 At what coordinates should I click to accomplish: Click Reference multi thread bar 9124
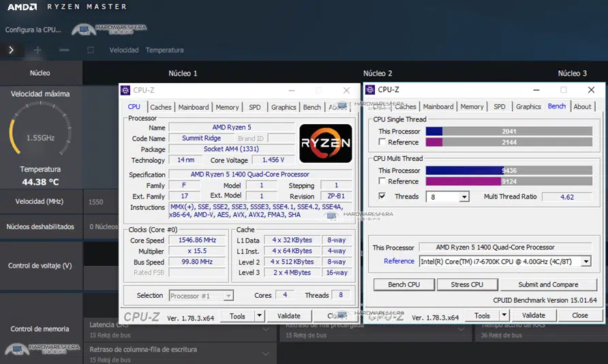[508, 181]
